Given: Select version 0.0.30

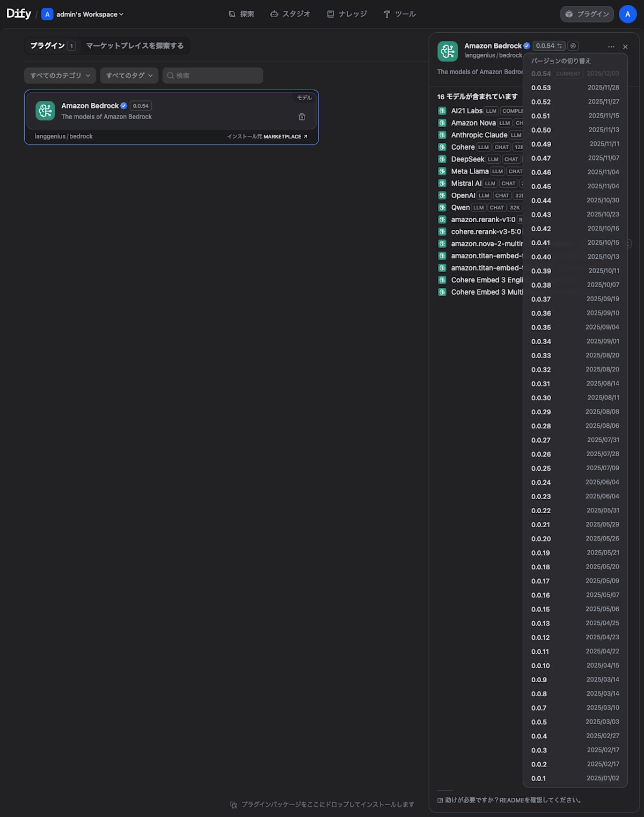Looking at the screenshot, I should 575,398.
